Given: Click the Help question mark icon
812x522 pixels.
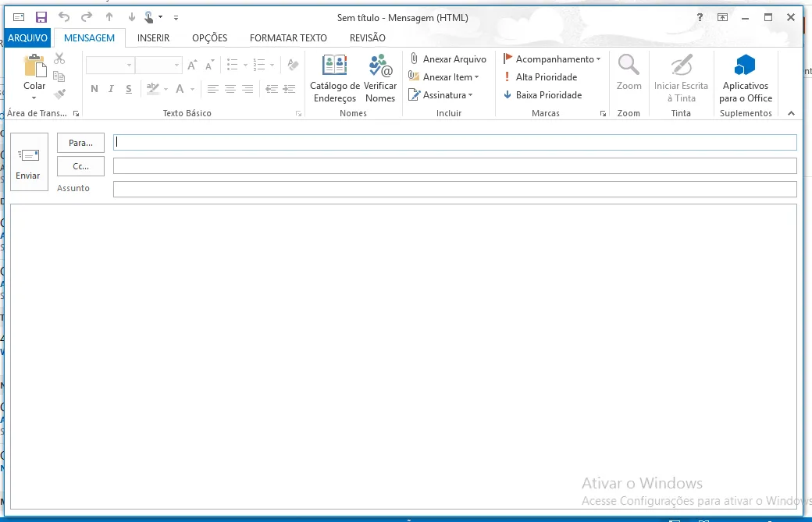Looking at the screenshot, I should point(700,17).
